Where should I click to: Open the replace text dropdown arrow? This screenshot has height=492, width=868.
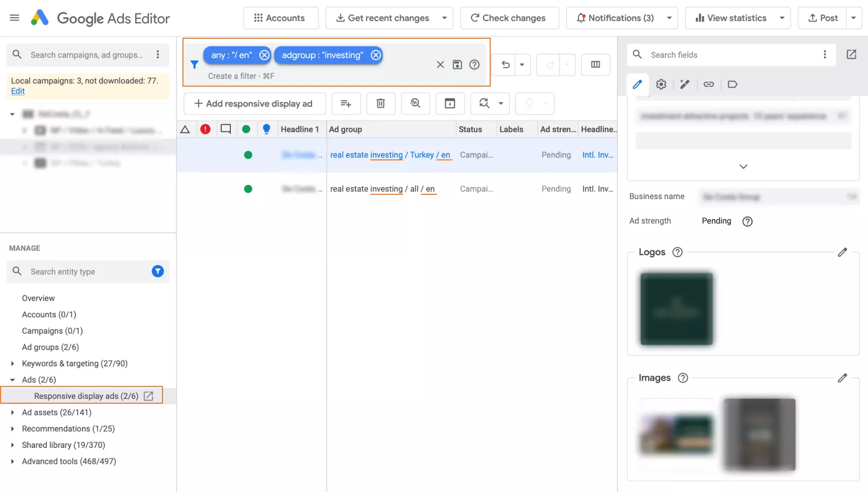501,103
